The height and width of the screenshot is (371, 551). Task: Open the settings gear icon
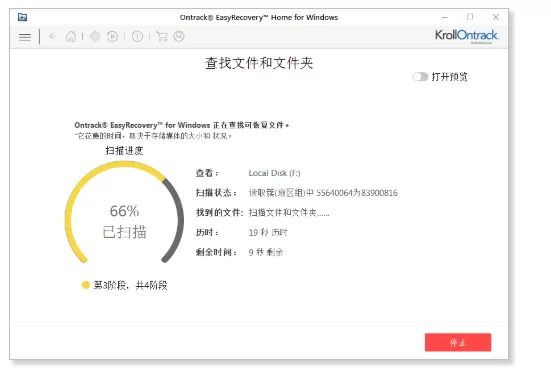(x=95, y=36)
